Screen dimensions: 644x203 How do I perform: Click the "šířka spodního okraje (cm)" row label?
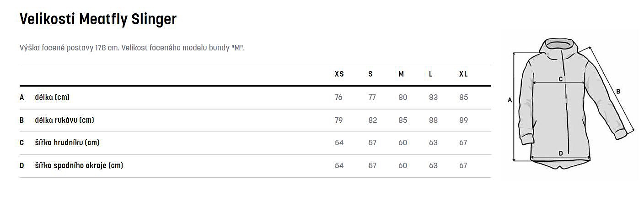pos(79,165)
